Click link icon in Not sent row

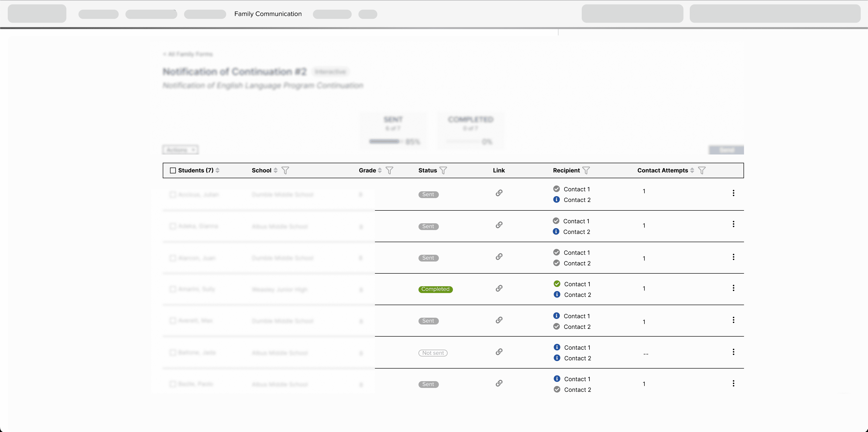click(x=499, y=352)
